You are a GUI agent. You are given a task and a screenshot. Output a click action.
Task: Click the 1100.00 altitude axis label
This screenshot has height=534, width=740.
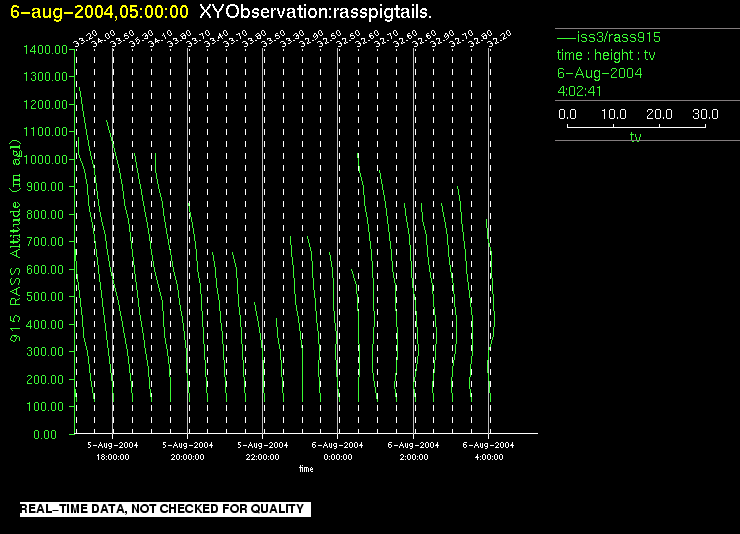coord(45,132)
